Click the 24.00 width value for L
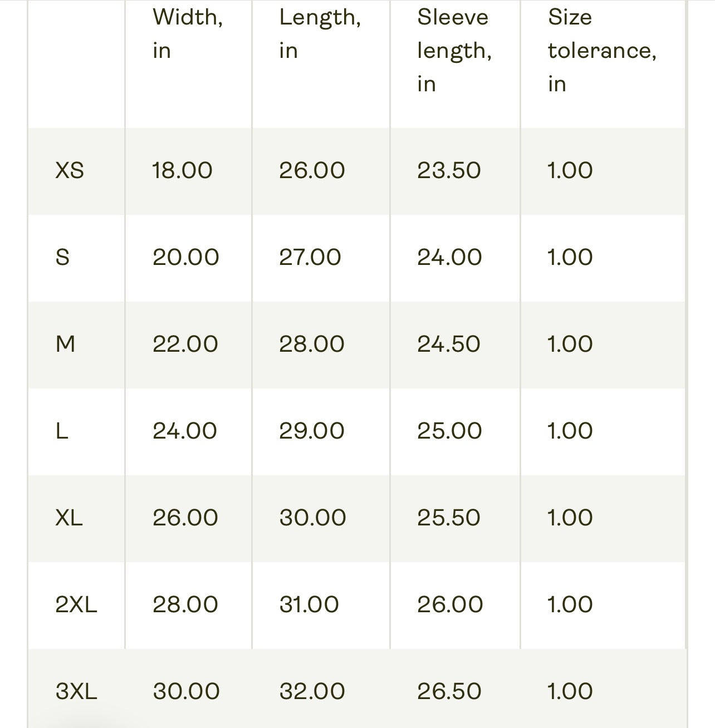The image size is (715, 728). point(185,431)
